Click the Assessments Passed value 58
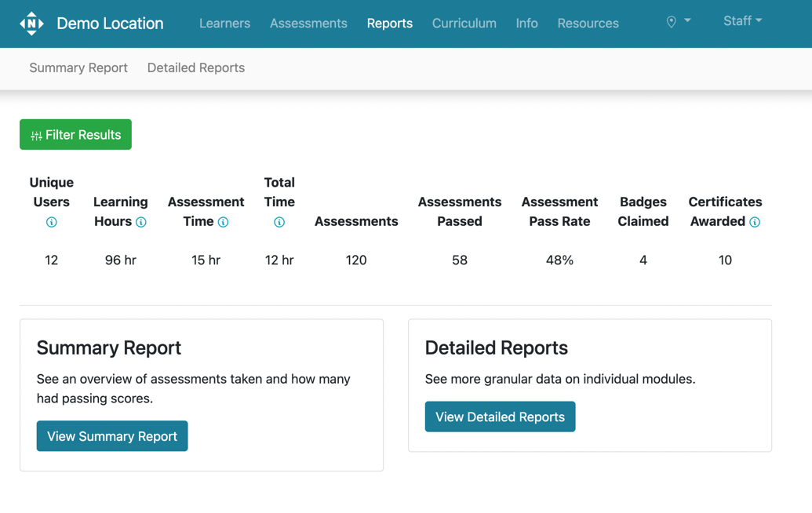 click(x=460, y=260)
